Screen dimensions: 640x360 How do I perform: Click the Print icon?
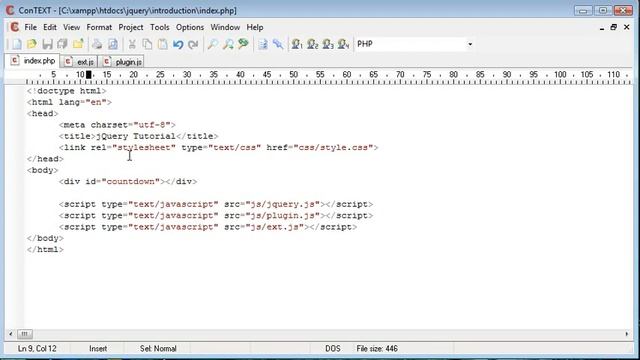click(97, 44)
